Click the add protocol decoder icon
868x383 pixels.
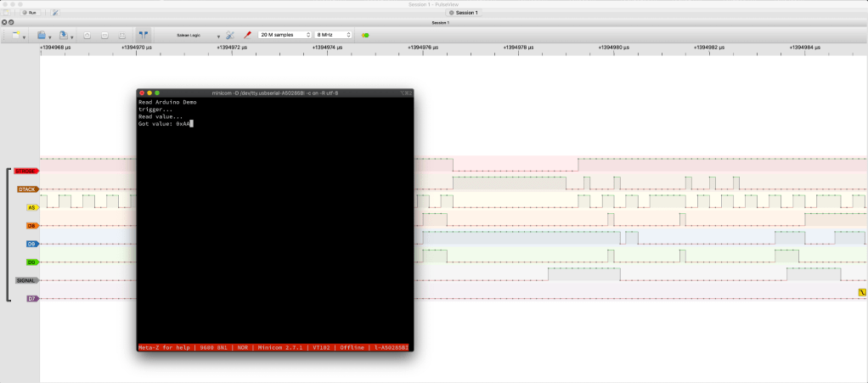(366, 36)
